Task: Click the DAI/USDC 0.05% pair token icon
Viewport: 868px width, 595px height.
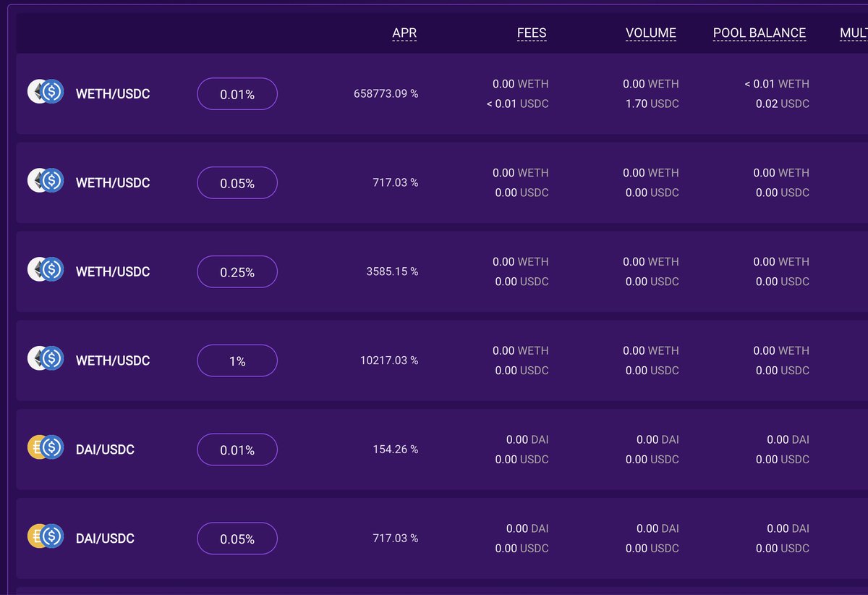Action: (x=46, y=536)
